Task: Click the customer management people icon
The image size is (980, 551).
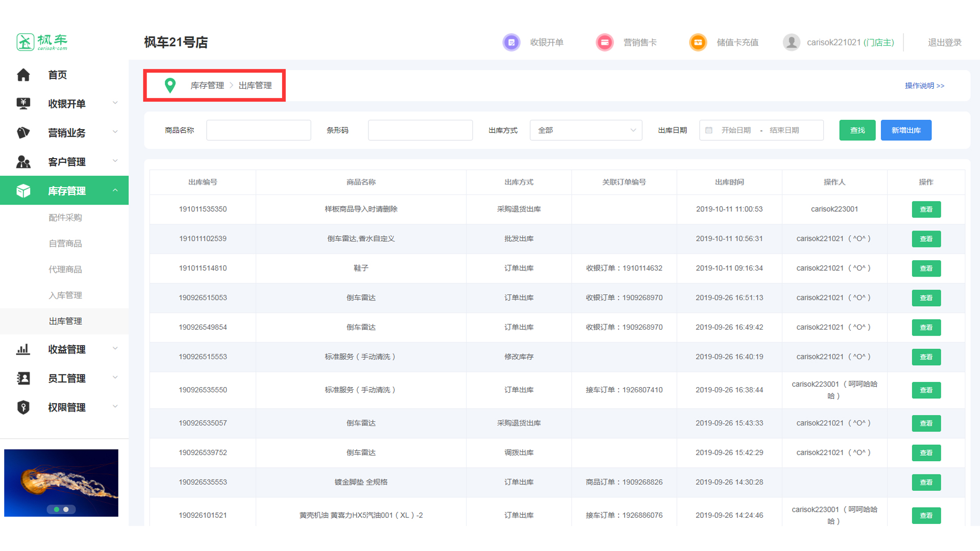Action: 23,162
